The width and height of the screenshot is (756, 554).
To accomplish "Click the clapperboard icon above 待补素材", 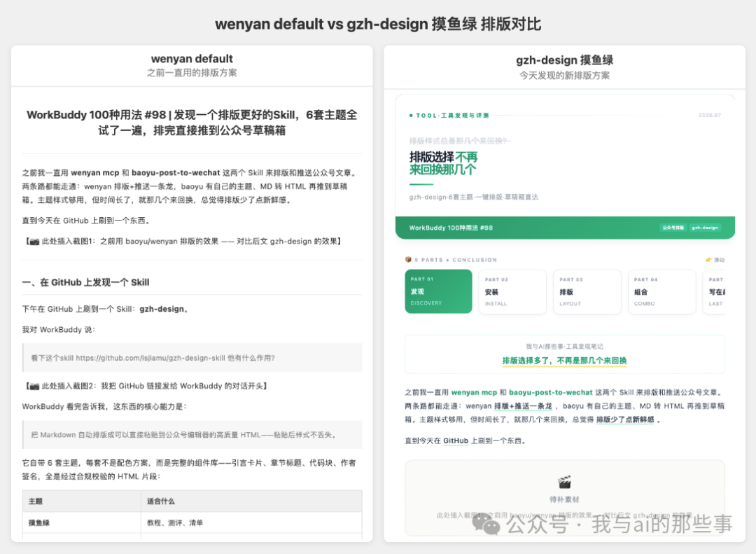I will click(564, 482).
